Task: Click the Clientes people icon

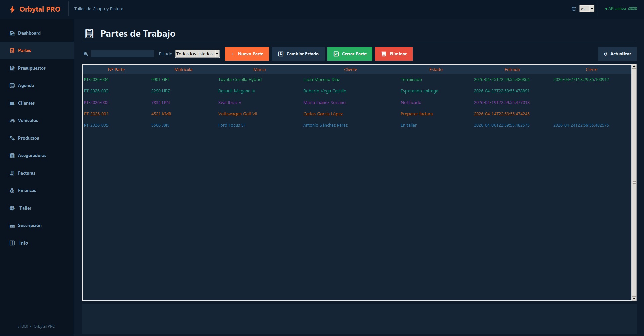Action: (12, 103)
